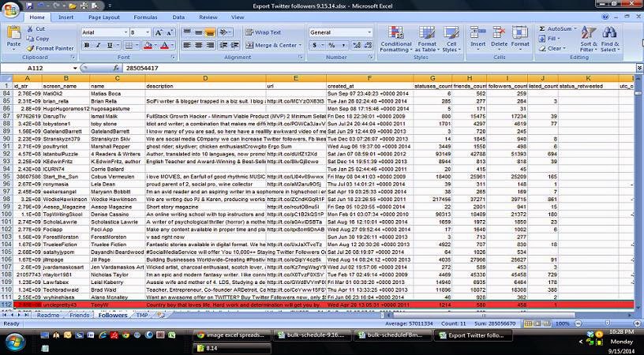Switch to the Review tab
Viewport: 644px width, 355px height.
coord(208,17)
